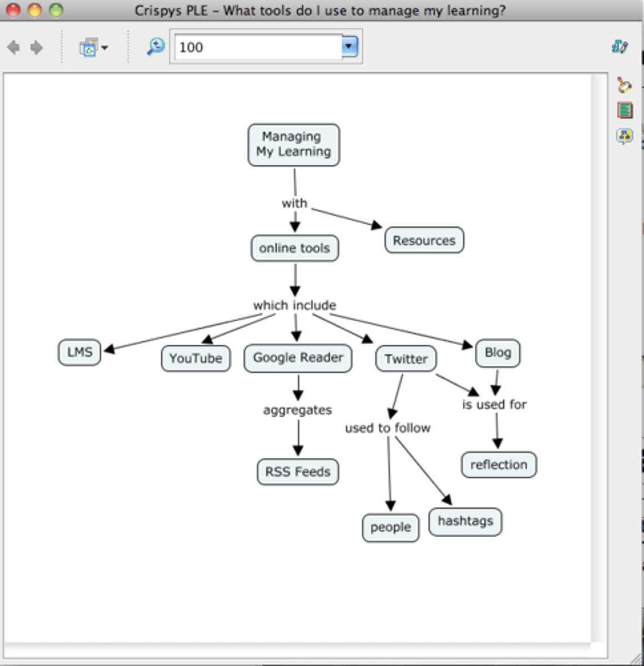Screen dimensions: 644x666
Task: Select the online tools concept node
Action: [295, 248]
